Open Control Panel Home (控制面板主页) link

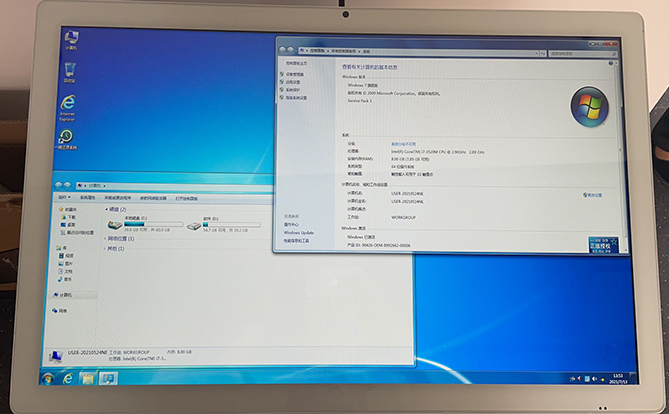tap(296, 63)
